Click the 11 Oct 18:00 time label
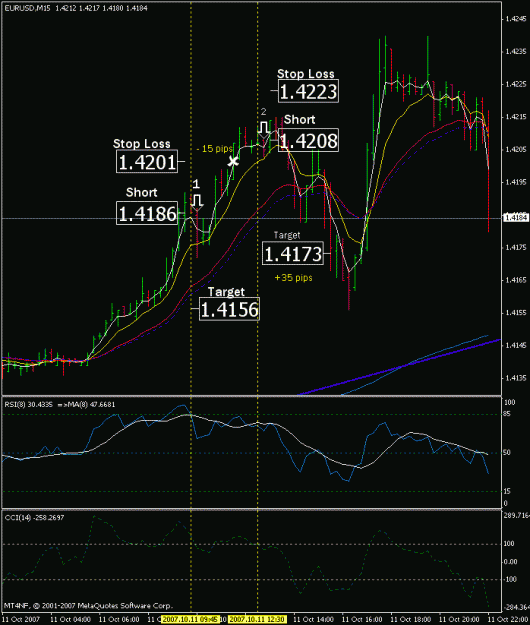The image size is (530, 625). 411,619
